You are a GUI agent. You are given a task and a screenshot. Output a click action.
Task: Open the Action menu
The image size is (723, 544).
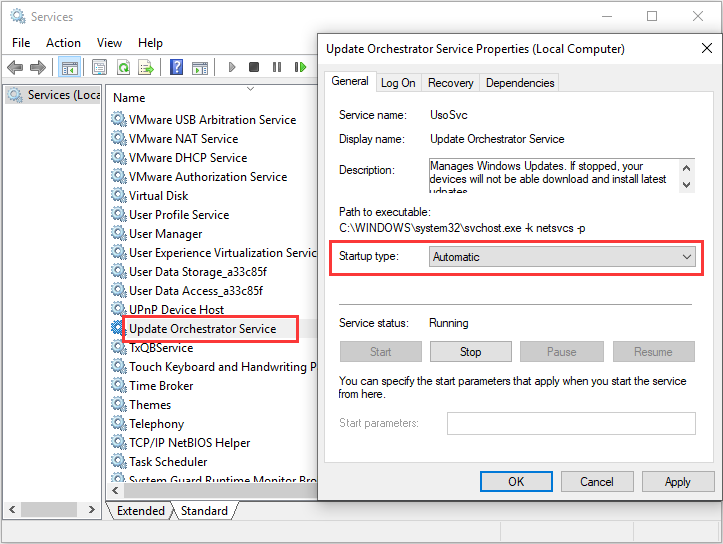pyautogui.click(x=63, y=43)
